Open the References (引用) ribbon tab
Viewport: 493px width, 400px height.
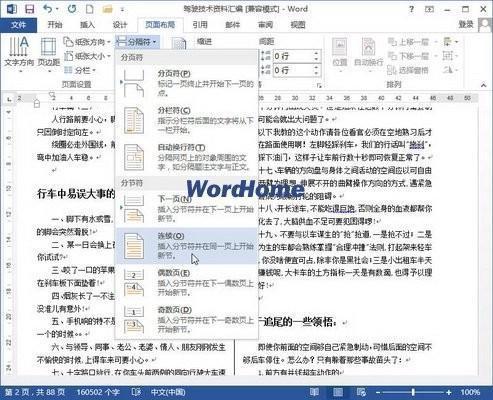(x=200, y=24)
